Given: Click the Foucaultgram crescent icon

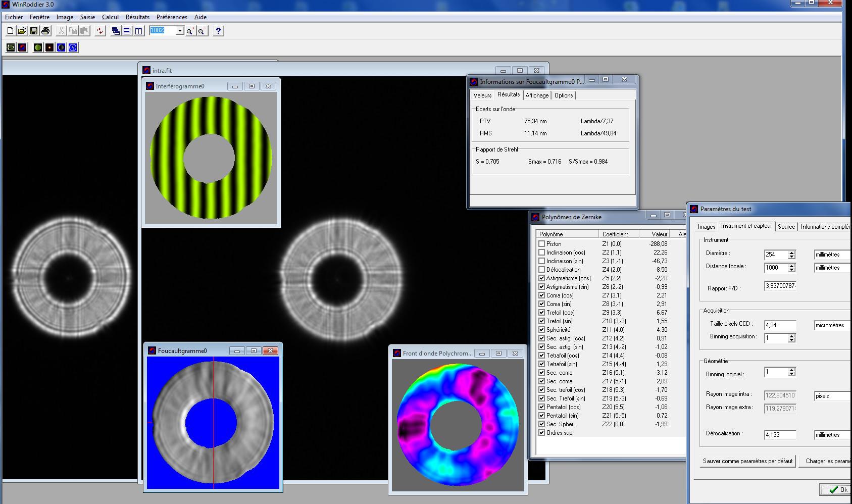Looking at the screenshot, I should click(x=61, y=47).
